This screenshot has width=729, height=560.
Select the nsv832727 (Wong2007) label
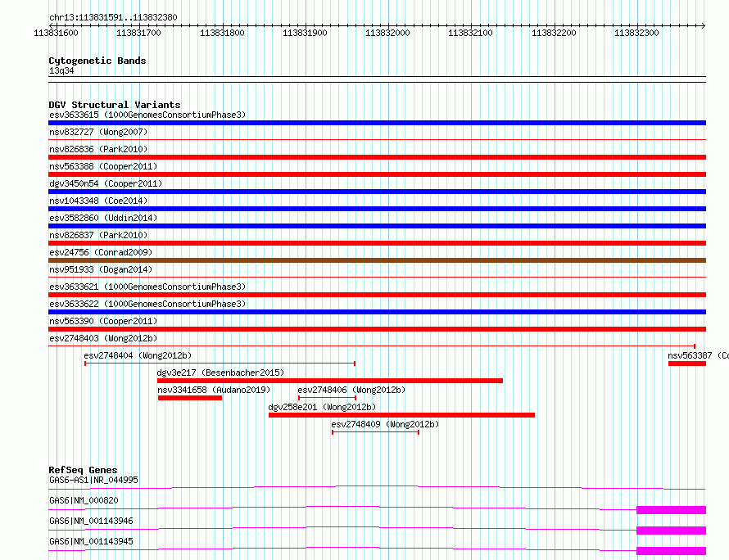pyautogui.click(x=98, y=132)
